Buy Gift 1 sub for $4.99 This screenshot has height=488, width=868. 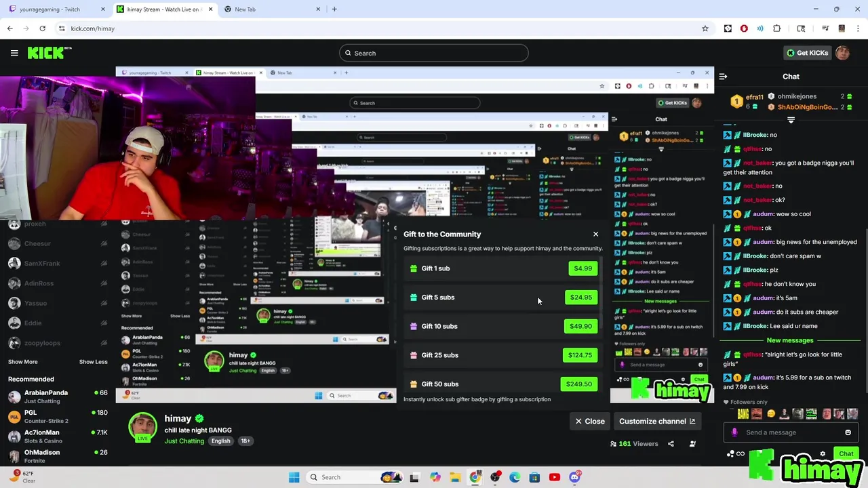(x=583, y=268)
